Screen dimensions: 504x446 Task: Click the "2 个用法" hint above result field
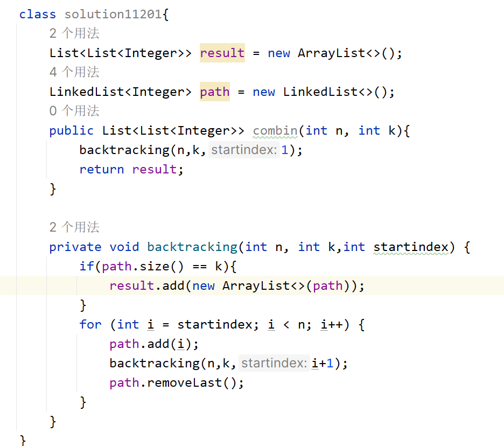click(x=74, y=33)
